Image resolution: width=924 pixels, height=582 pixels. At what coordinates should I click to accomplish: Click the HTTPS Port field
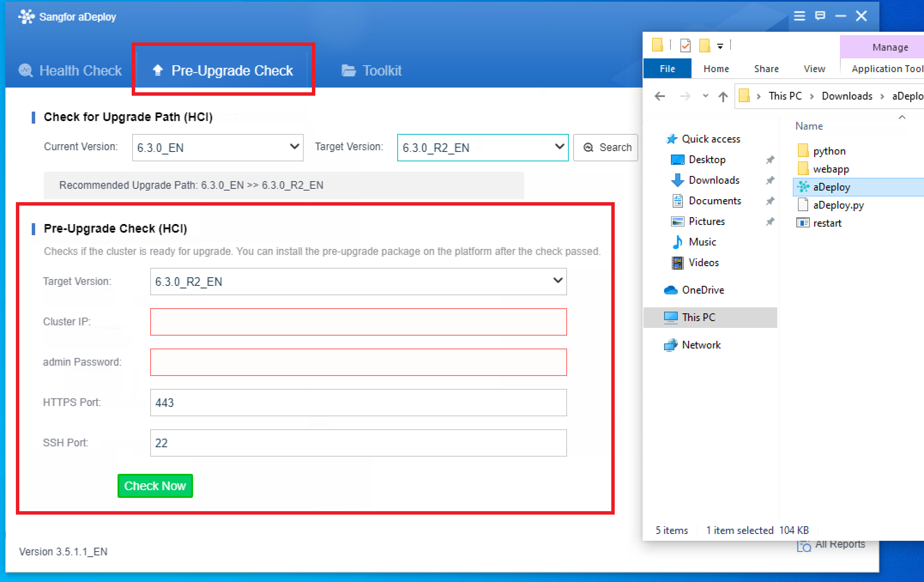pos(359,403)
